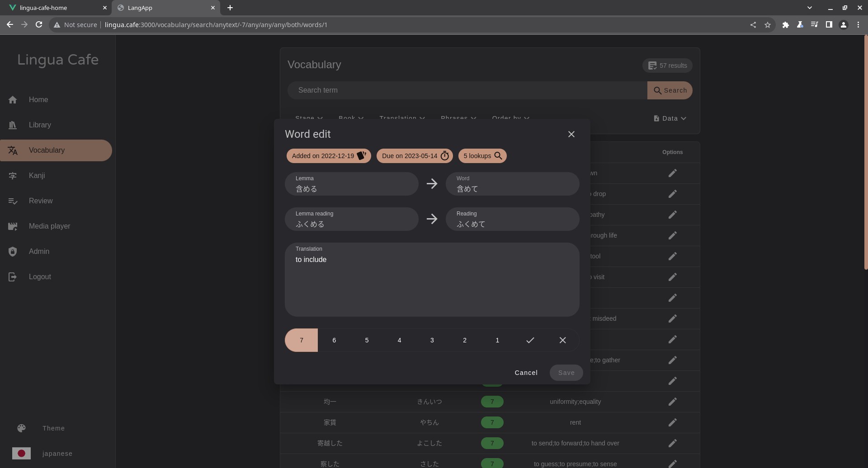Click the Japanese flag language icon
The height and width of the screenshot is (468, 868).
coord(21,454)
